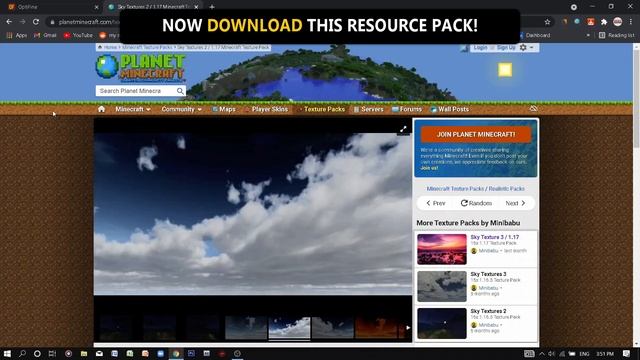Focus the Search Planet Minecraft field
Screen dimensions: 640x360
click(x=137, y=91)
